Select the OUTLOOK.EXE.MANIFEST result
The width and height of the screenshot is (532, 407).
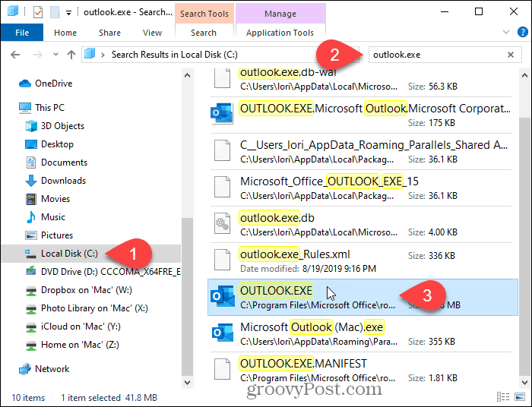pyautogui.click(x=361, y=370)
